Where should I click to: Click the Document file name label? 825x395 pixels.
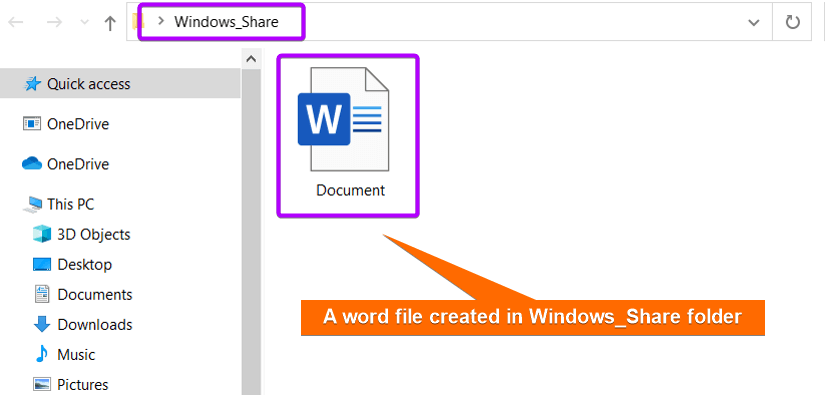tap(350, 190)
